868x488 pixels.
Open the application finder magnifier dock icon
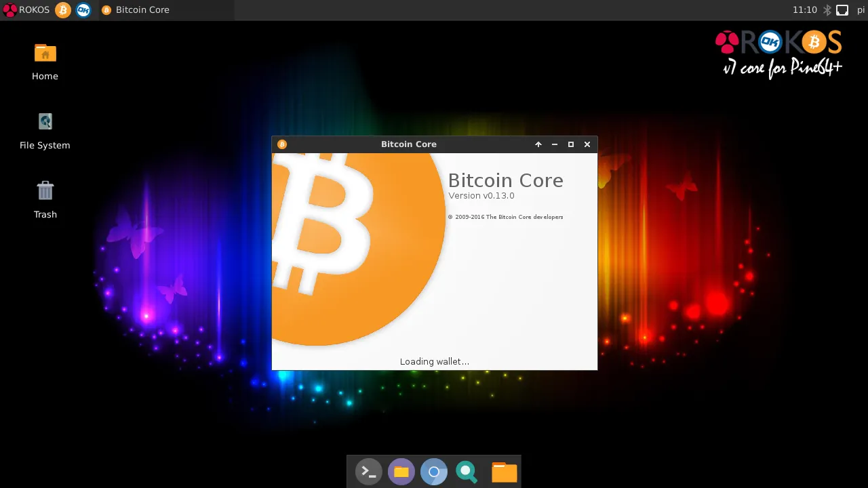(467, 472)
